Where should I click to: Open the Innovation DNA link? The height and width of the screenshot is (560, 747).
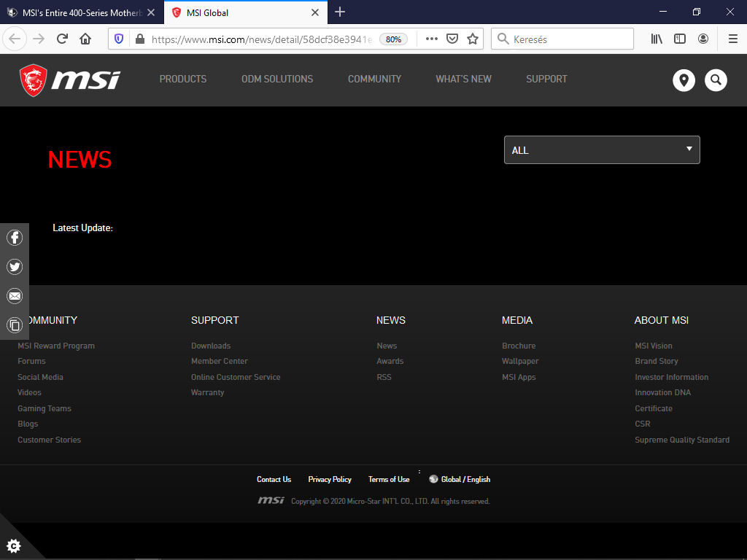click(x=662, y=392)
